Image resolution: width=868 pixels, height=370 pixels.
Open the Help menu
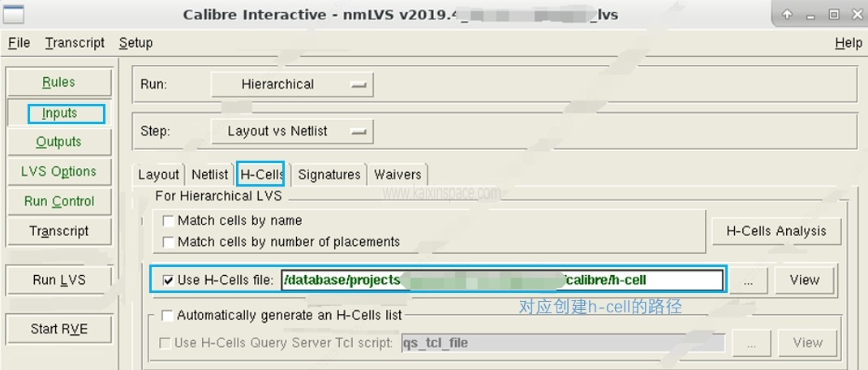point(848,43)
